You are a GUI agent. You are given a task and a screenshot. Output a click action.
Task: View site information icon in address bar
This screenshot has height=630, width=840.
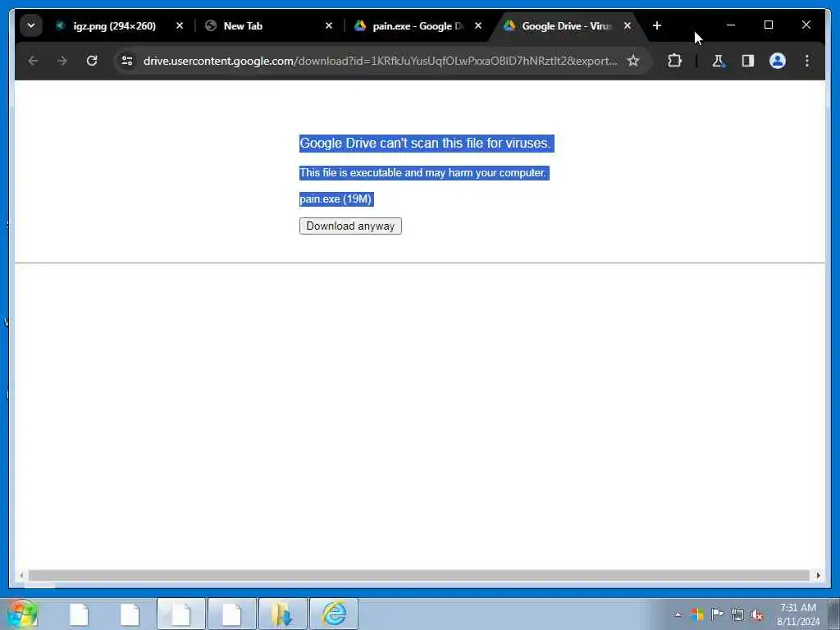pyautogui.click(x=127, y=61)
